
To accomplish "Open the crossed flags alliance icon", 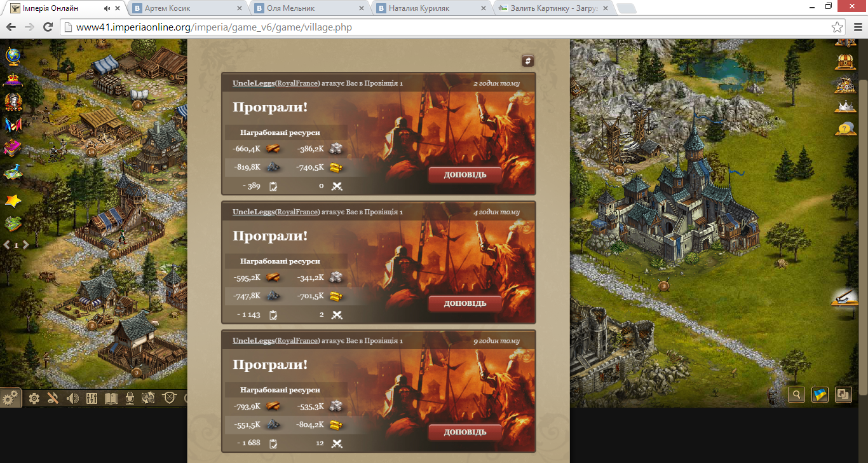I will (13, 125).
